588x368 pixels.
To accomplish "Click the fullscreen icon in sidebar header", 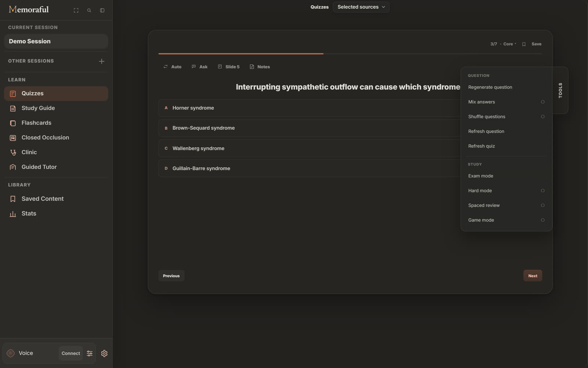I will click(76, 10).
